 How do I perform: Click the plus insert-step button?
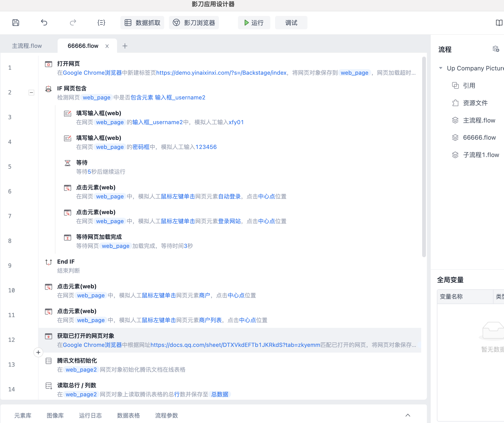point(38,352)
